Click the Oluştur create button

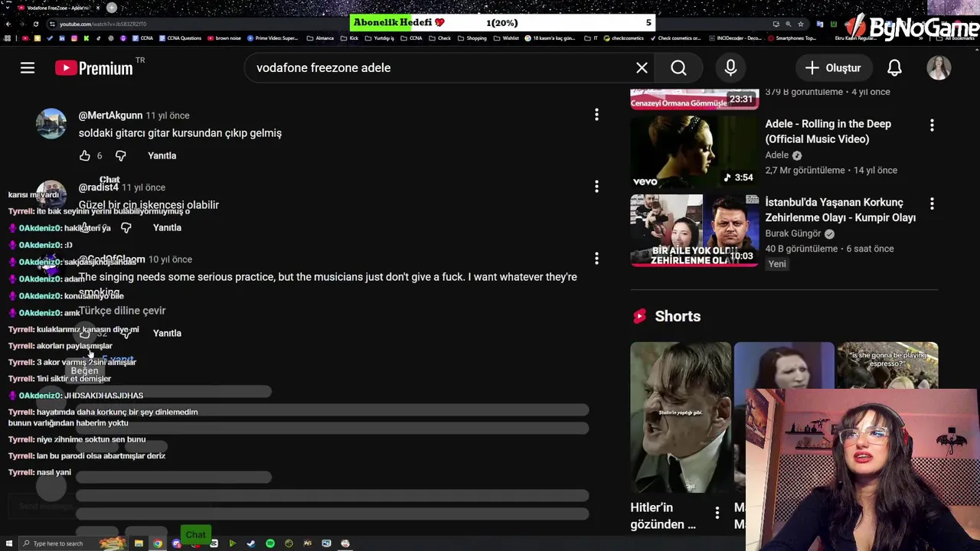[833, 68]
